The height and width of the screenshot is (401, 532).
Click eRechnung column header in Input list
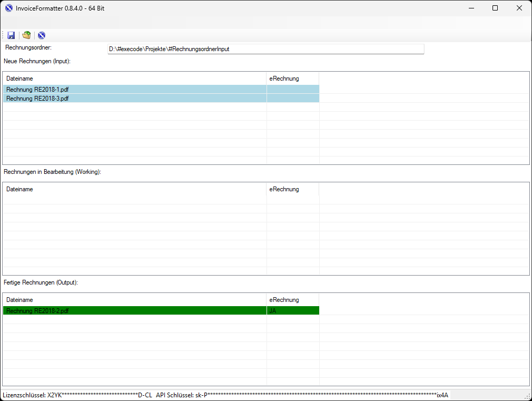click(x=284, y=79)
